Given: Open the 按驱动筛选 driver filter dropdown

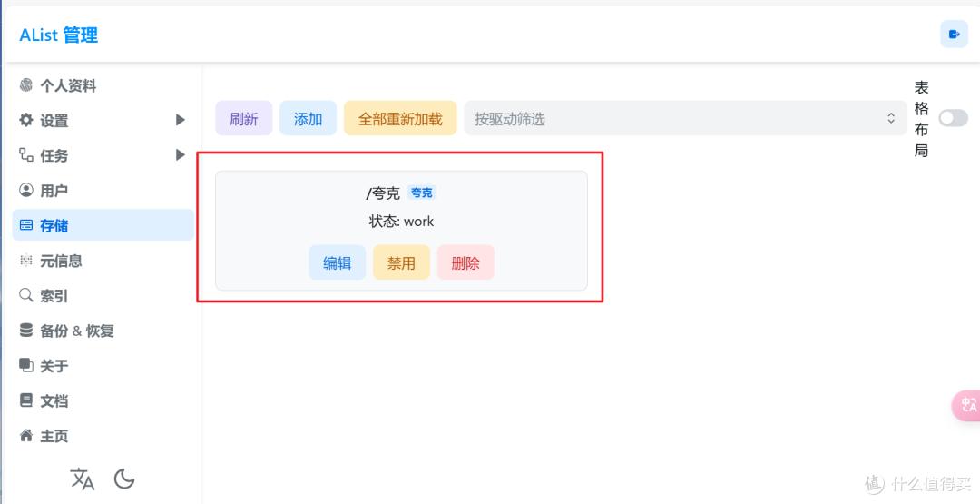Looking at the screenshot, I should [684, 118].
